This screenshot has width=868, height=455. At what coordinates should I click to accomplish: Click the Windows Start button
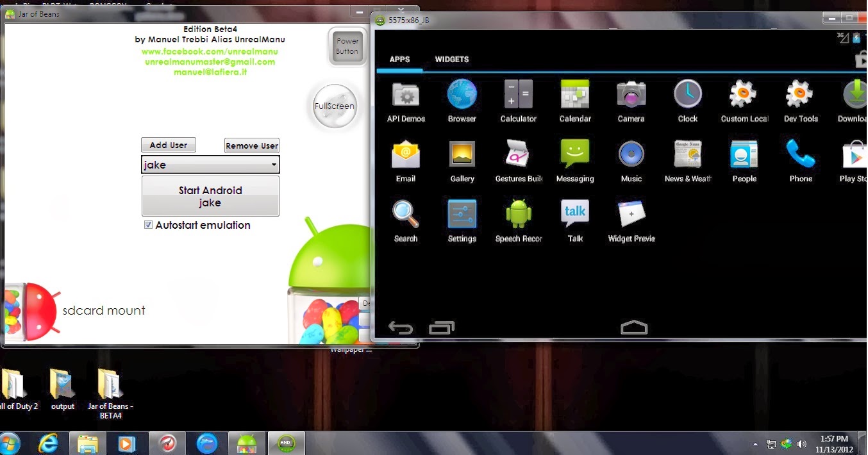(x=9, y=443)
